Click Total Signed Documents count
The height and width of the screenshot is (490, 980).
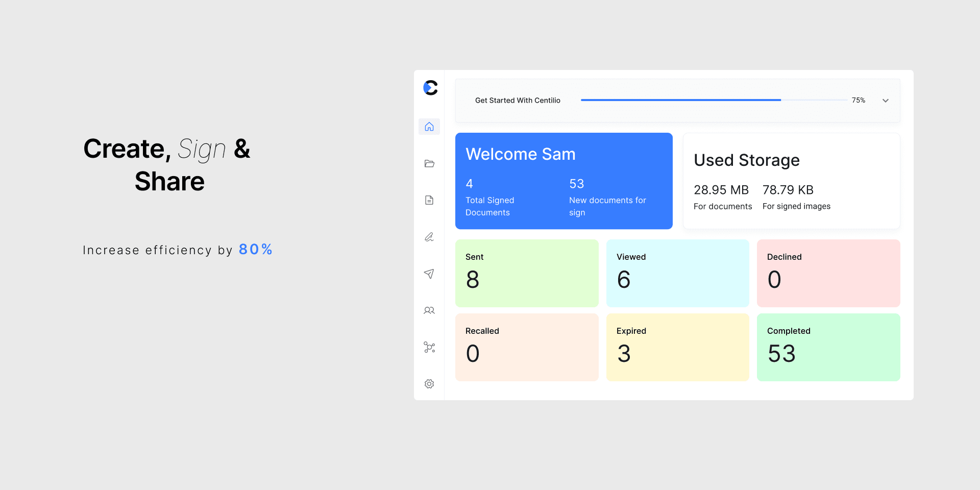(x=470, y=184)
